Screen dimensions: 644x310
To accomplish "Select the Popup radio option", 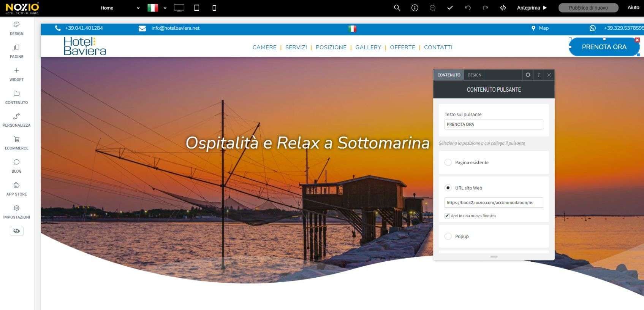I will pos(448,236).
